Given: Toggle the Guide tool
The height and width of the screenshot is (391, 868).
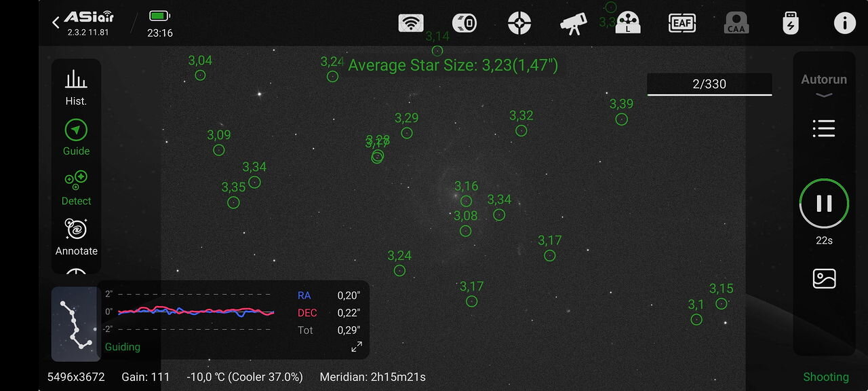Looking at the screenshot, I should pos(76,137).
